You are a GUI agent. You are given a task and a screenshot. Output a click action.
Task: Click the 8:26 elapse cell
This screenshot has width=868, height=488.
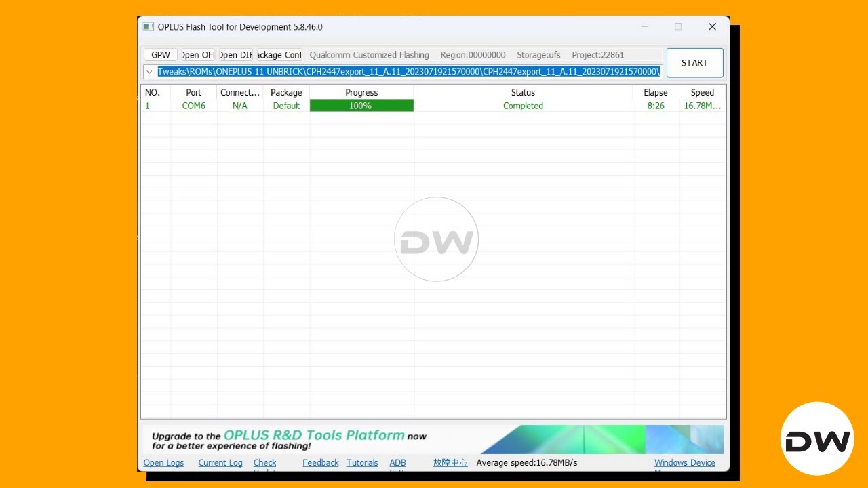656,106
